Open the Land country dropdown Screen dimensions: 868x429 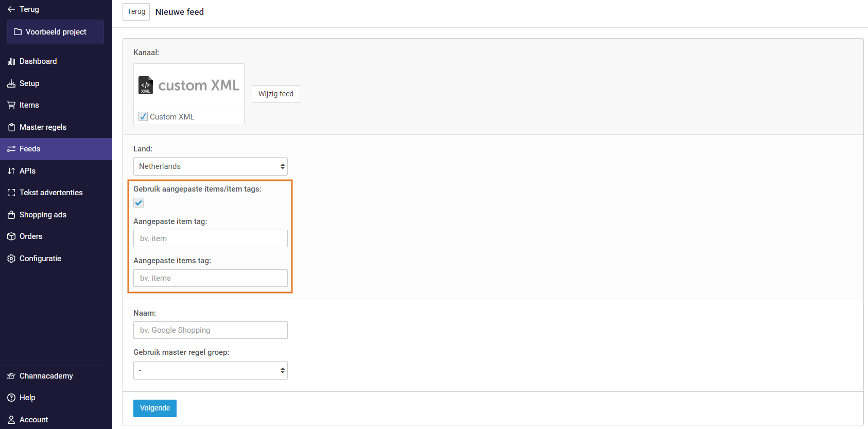point(210,166)
